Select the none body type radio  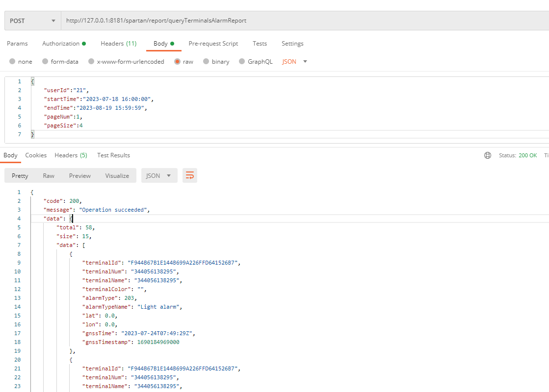click(x=13, y=62)
